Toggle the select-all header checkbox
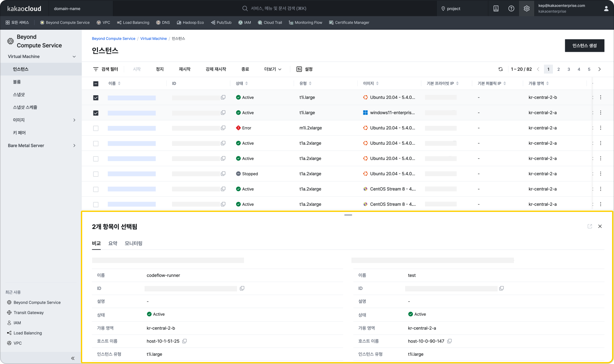This screenshot has height=364, width=614. 96,83
